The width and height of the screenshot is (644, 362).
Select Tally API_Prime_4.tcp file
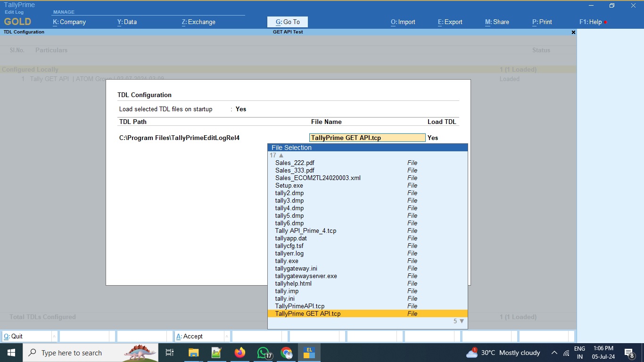pyautogui.click(x=368, y=230)
